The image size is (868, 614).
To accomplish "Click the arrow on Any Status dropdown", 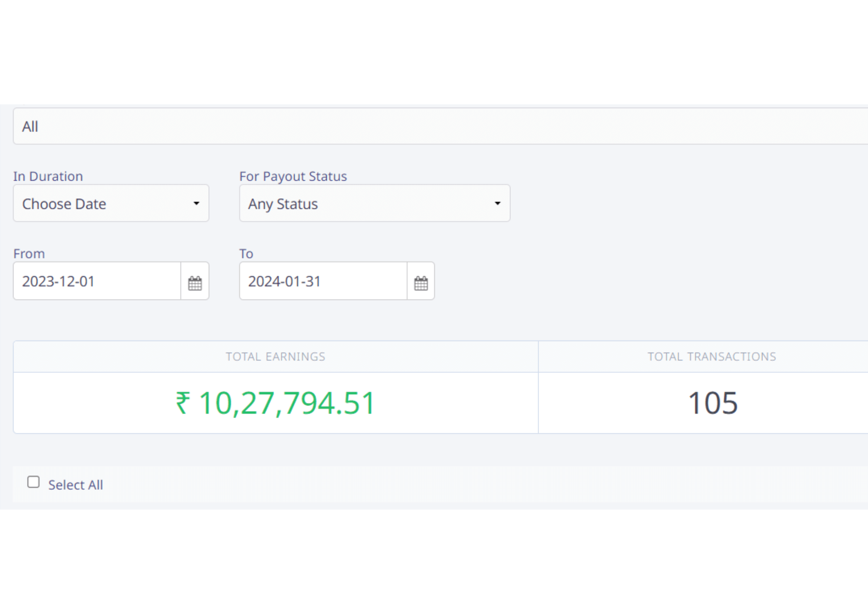I will [x=497, y=203].
